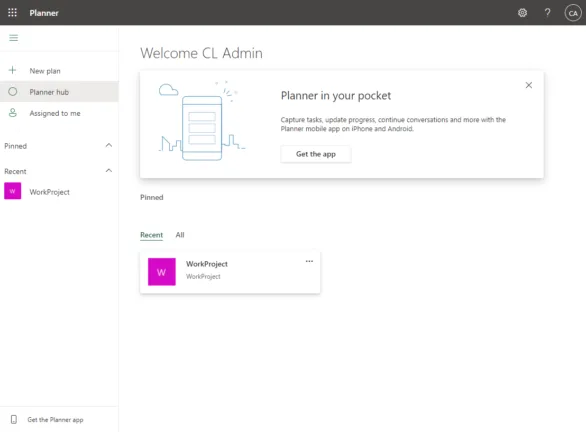Screen dimensions: 586x432
Task: Open WorkProject card more options ellipsis
Action: point(309,261)
